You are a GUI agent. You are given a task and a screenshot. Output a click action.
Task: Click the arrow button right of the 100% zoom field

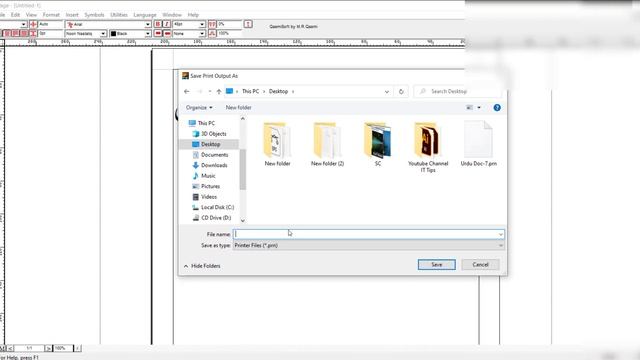(x=77, y=348)
